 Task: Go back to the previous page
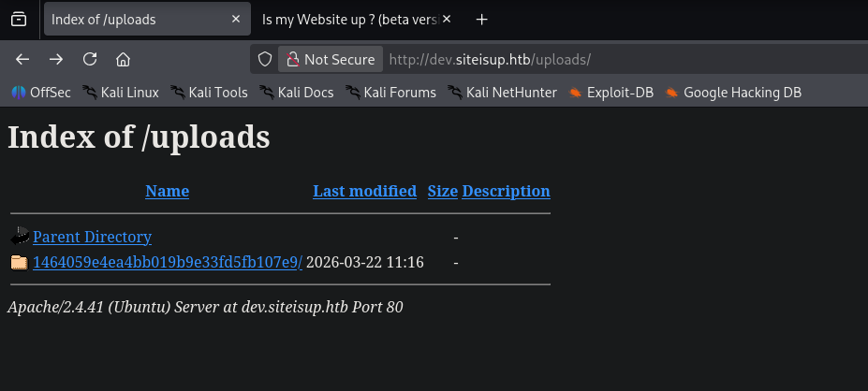click(22, 59)
